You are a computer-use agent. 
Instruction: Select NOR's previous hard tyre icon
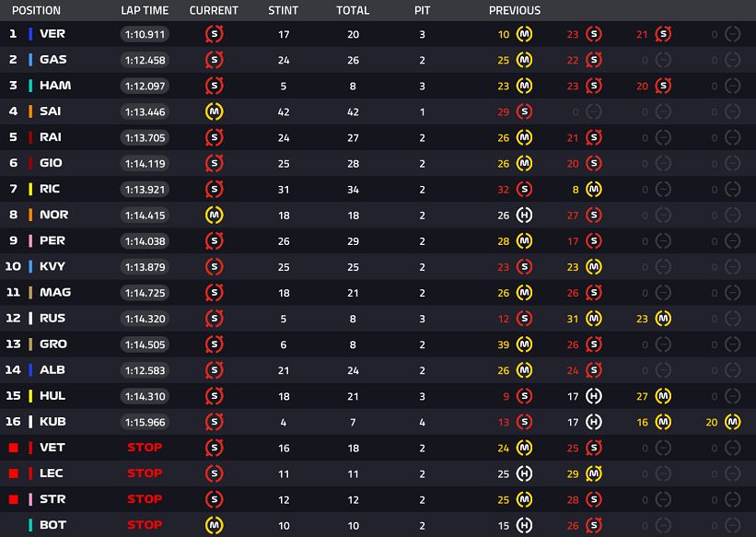click(524, 215)
